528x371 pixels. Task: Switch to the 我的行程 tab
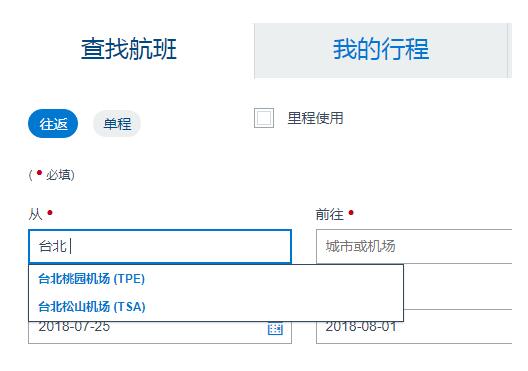[381, 50]
